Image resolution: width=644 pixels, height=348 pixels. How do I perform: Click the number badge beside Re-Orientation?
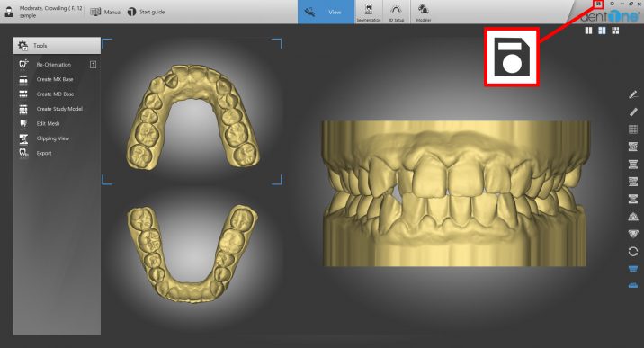[94, 65]
